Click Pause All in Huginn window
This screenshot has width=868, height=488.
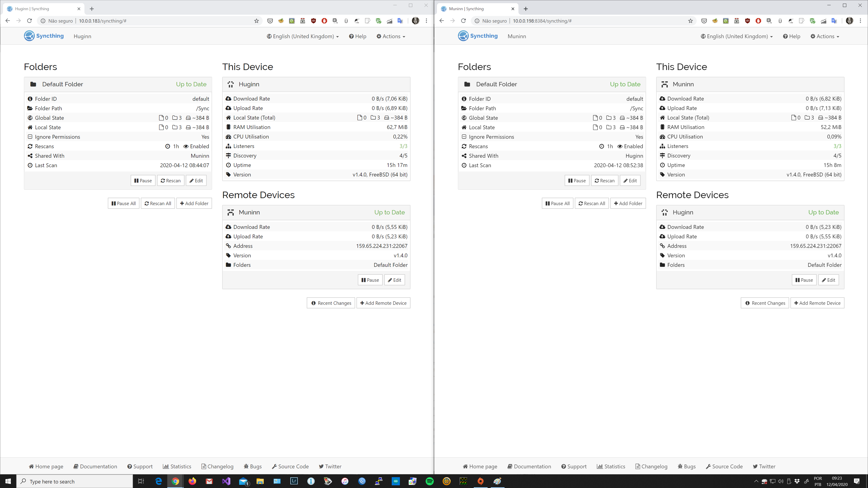[123, 203]
